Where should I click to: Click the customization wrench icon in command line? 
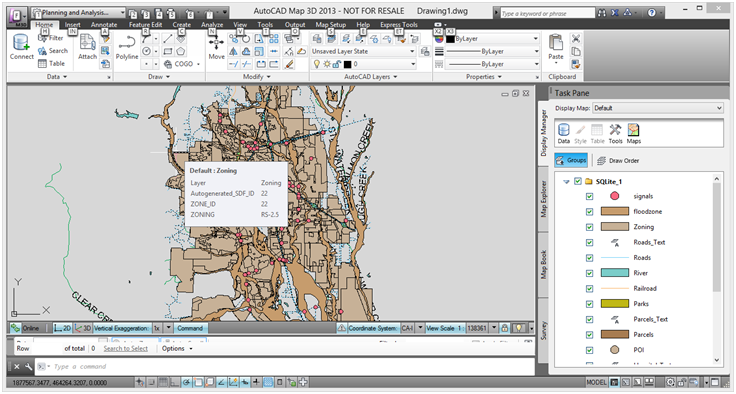click(29, 366)
